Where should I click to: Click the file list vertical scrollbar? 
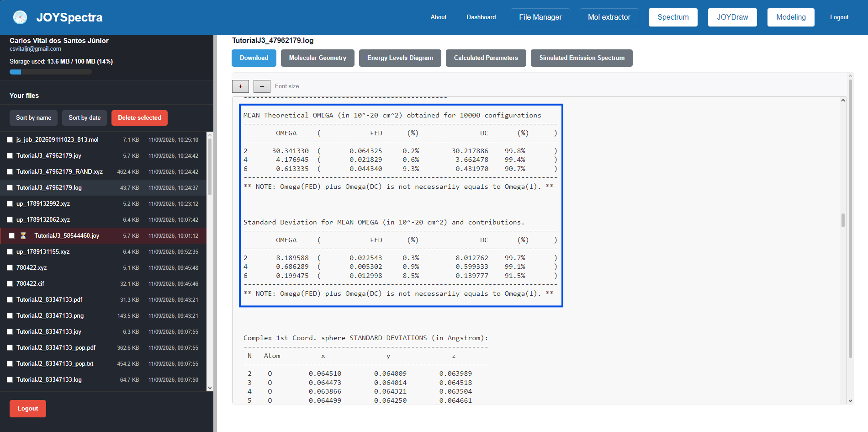pyautogui.click(x=210, y=167)
